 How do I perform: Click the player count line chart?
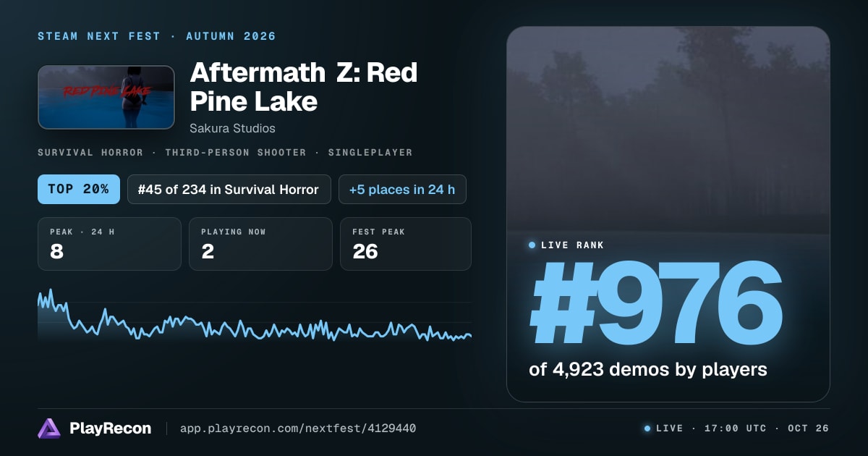[255, 316]
